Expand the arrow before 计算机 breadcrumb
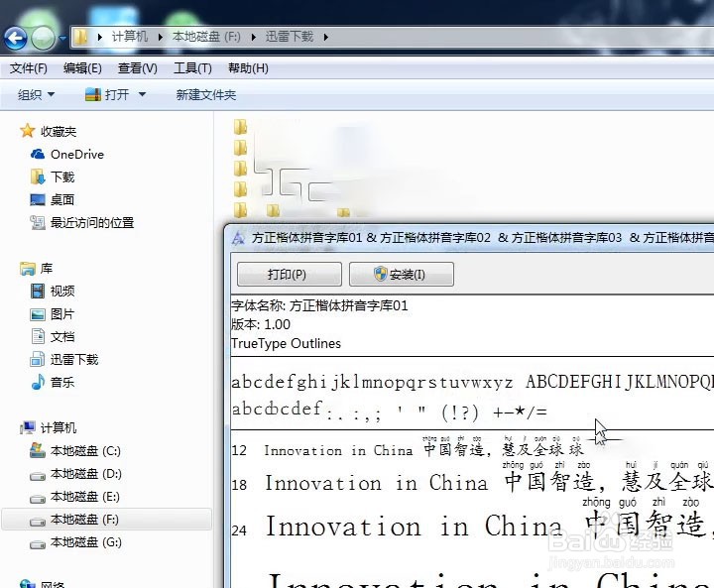Screen dimensions: 714x588 pyautogui.click(x=100, y=37)
